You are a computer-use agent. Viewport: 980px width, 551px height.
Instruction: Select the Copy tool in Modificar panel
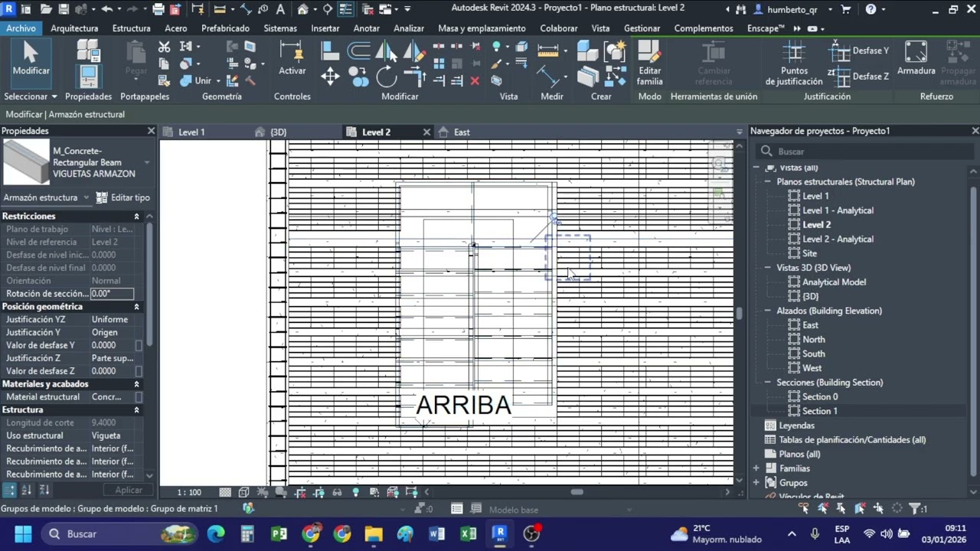click(358, 76)
